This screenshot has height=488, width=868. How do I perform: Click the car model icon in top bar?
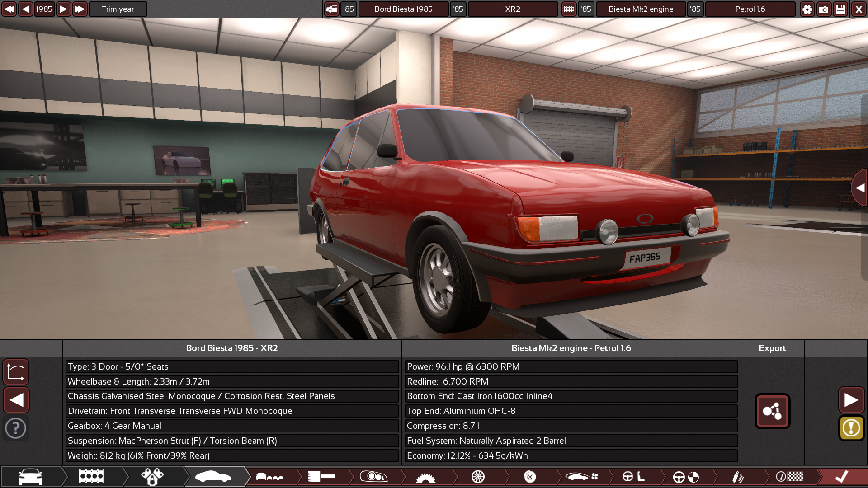pyautogui.click(x=332, y=9)
